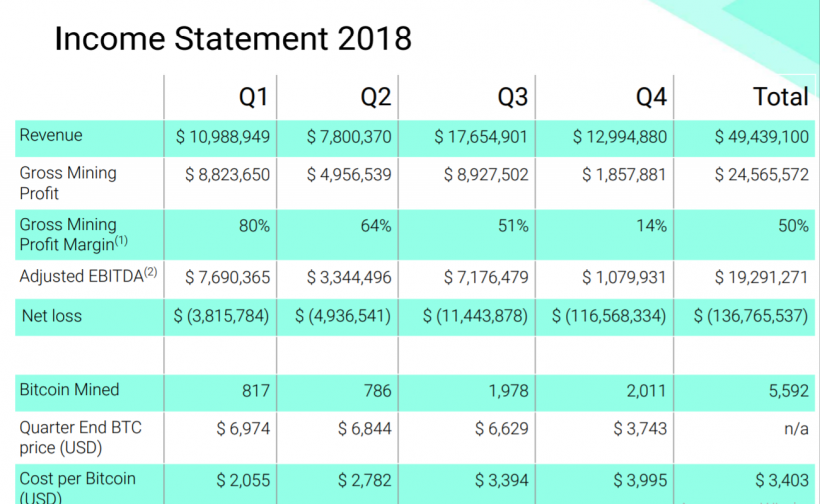The width and height of the screenshot is (820, 504).
Task: Select the Quarter End BTC price label
Action: coord(80,437)
